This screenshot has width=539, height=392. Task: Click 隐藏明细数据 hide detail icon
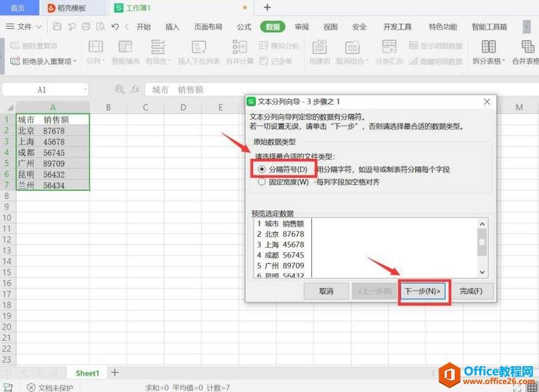tap(413, 61)
